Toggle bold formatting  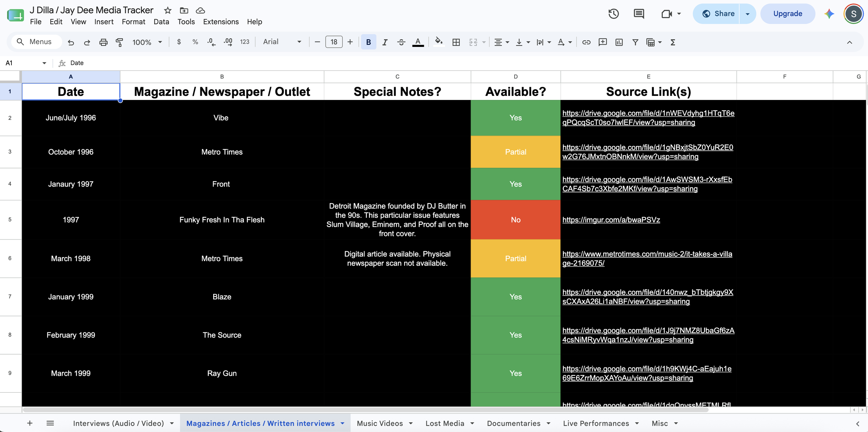point(368,42)
